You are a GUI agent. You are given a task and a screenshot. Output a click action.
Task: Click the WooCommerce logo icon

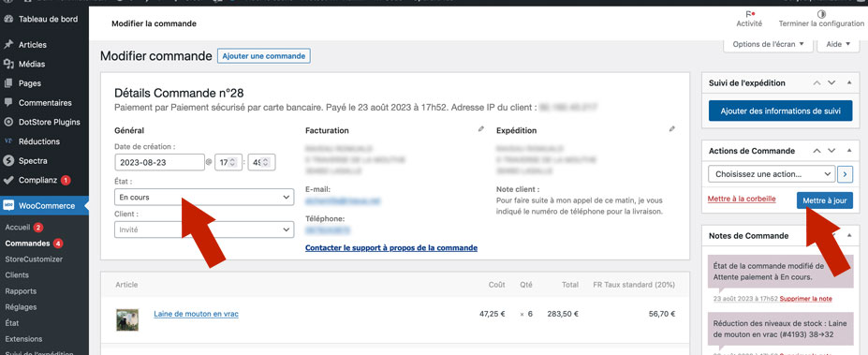(8, 206)
